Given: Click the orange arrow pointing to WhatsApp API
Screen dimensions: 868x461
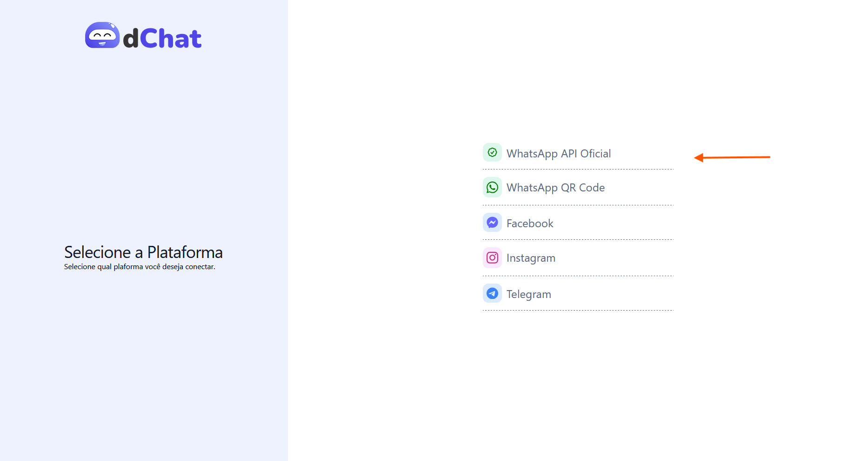Looking at the screenshot, I should tap(732, 157).
